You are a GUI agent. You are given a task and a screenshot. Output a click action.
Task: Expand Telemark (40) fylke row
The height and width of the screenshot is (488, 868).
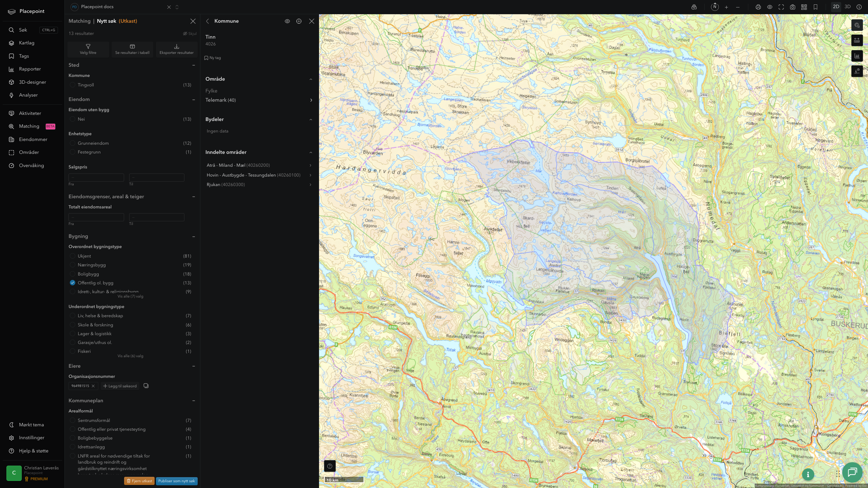[259, 100]
